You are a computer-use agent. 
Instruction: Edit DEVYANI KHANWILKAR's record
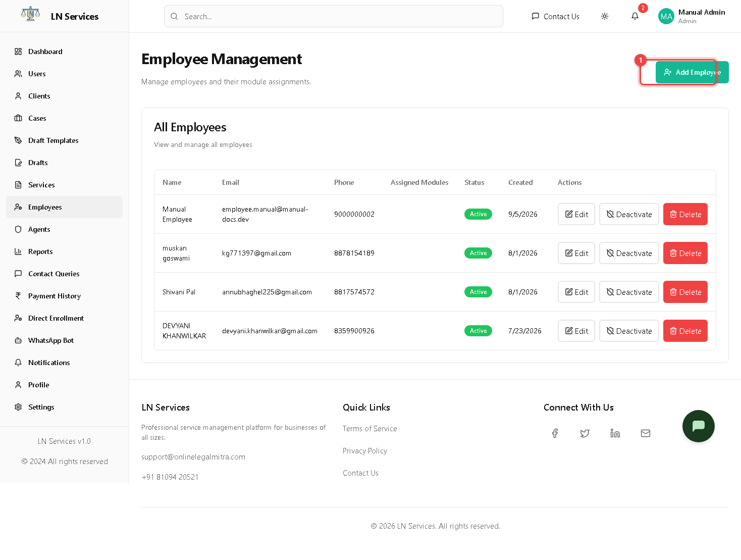click(576, 331)
